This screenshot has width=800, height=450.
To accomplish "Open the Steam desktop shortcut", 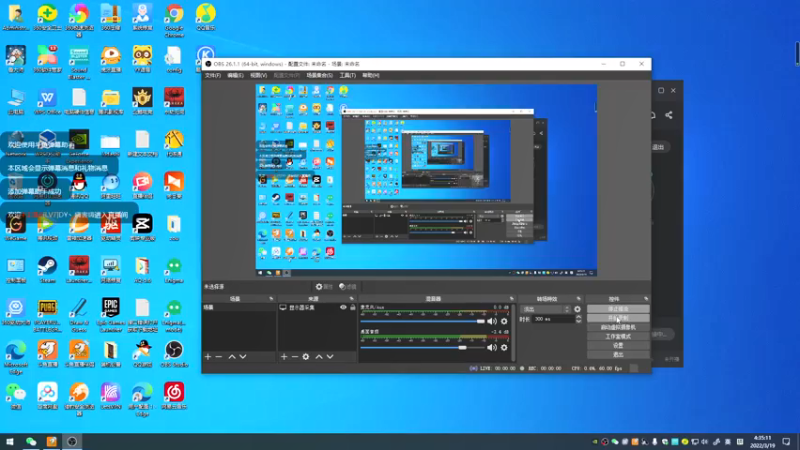I will pos(47,269).
